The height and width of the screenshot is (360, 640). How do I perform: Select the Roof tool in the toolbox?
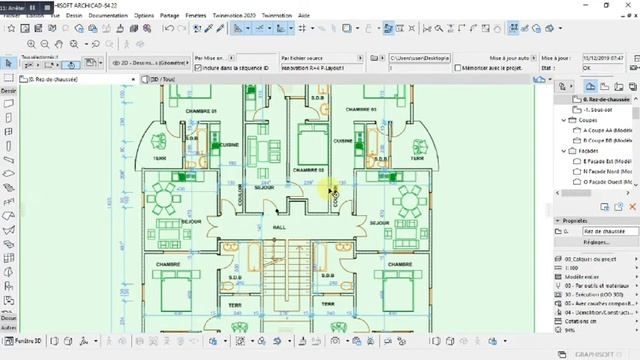point(9,216)
